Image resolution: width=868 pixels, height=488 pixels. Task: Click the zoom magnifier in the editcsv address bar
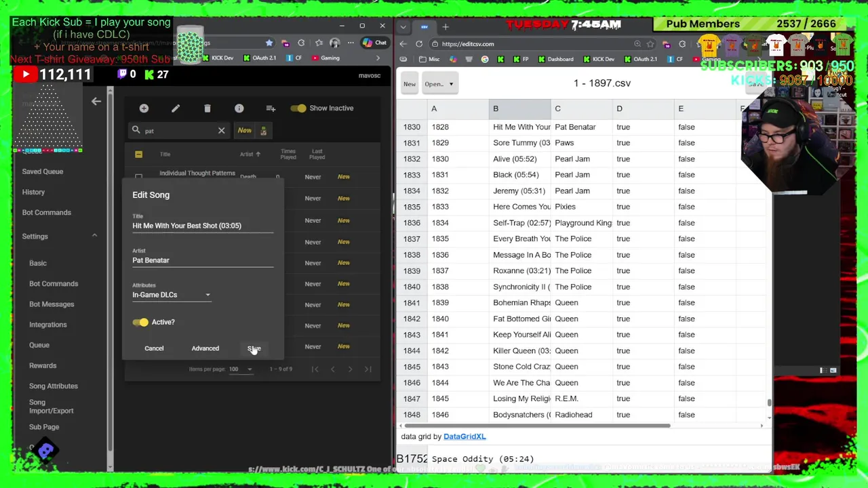(x=637, y=44)
